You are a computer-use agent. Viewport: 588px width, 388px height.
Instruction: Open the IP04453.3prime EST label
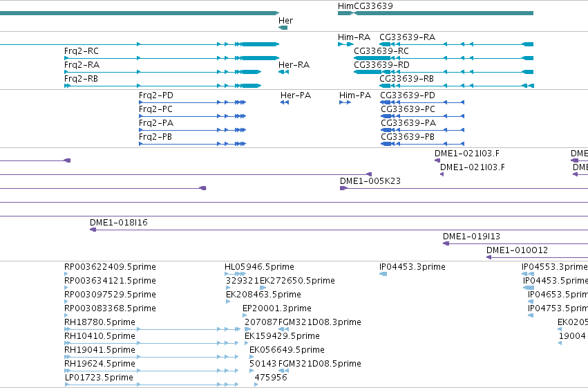(412, 267)
